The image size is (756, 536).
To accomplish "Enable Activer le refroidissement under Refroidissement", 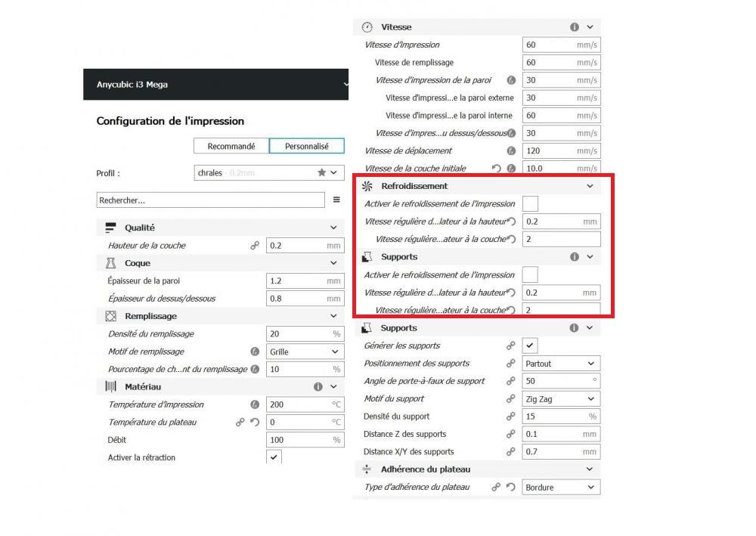I will tap(531, 203).
